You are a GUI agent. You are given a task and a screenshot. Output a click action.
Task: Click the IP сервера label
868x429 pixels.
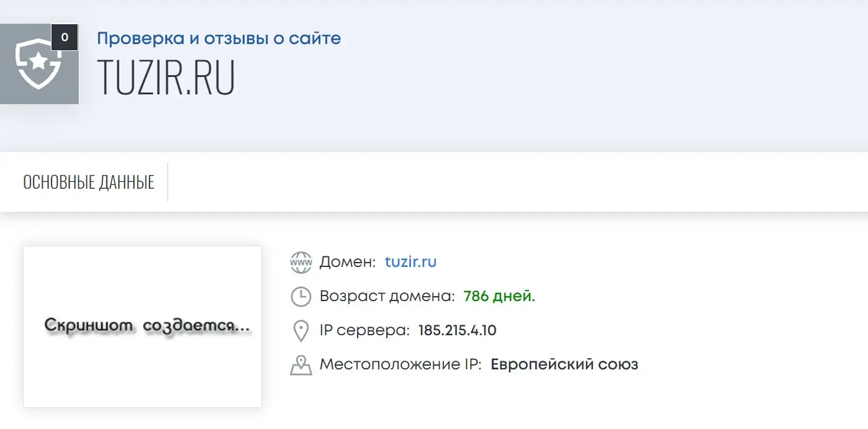[365, 330]
